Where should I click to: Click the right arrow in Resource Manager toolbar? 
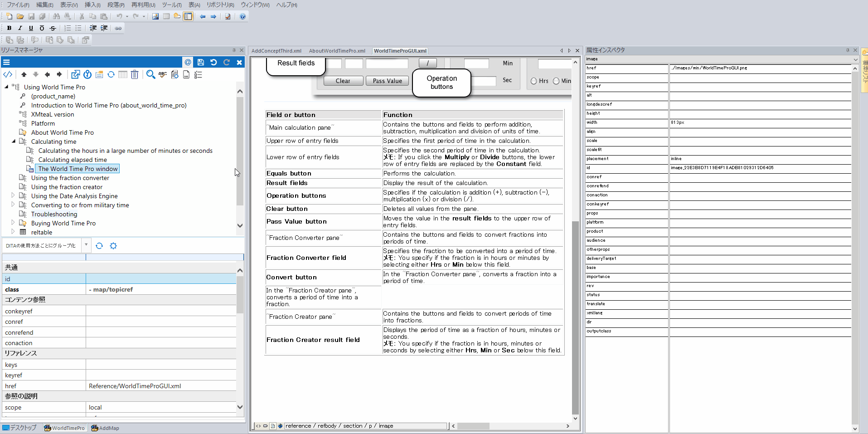pos(59,74)
